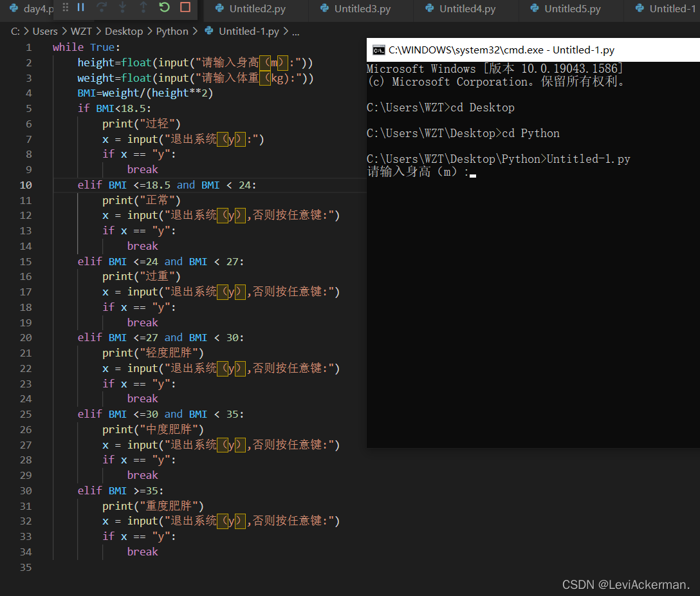Click line number 1 in the gutter
The width and height of the screenshot is (700, 596).
pos(28,48)
